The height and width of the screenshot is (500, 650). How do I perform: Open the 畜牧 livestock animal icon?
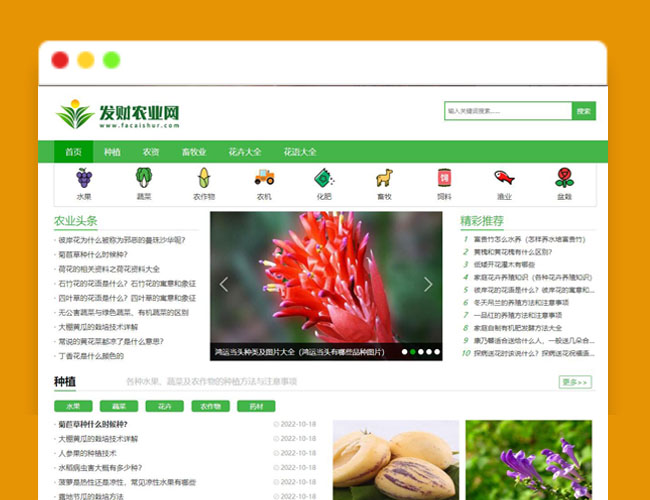pos(384,178)
